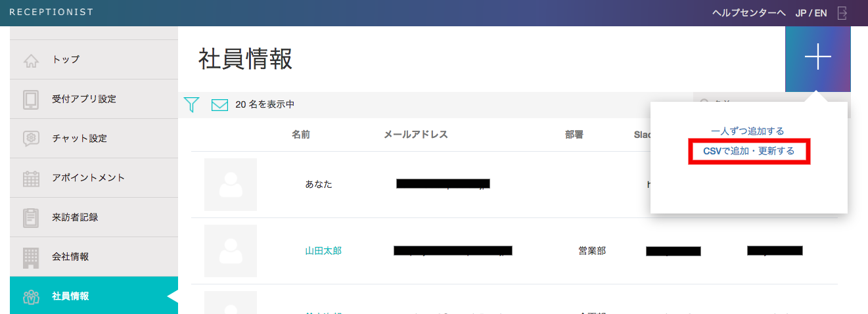Screen dimensions: 868x314
Task: Open ヘルプセンターへ link
Action: pos(749,13)
